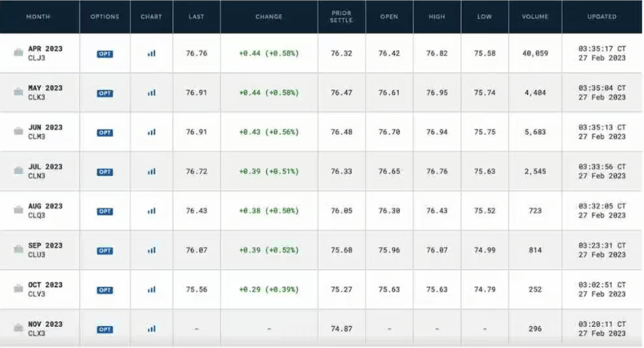Open OPT options for APR 2023

point(105,54)
